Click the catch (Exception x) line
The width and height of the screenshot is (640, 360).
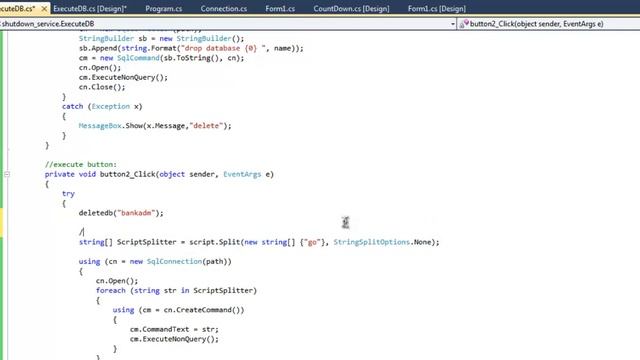pos(102,107)
